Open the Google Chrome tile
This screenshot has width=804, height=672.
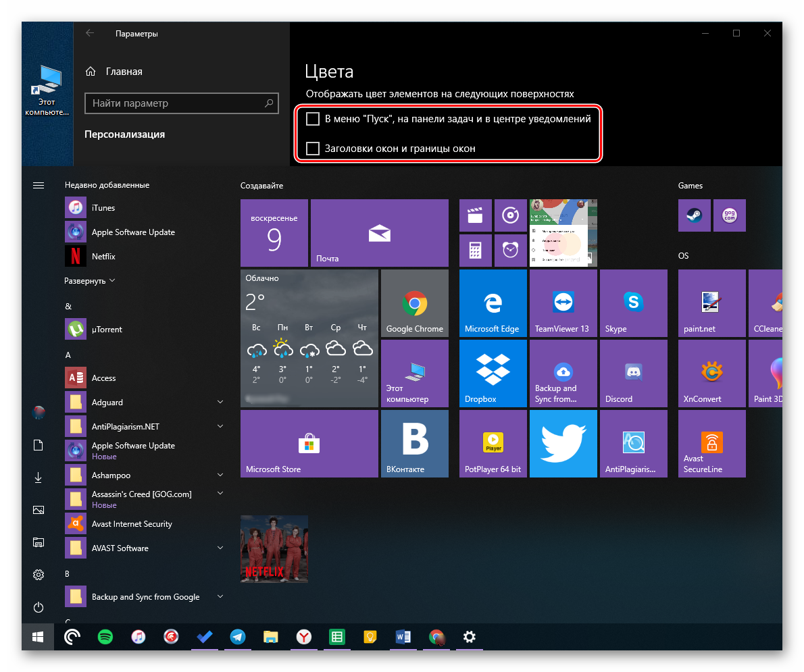click(414, 303)
